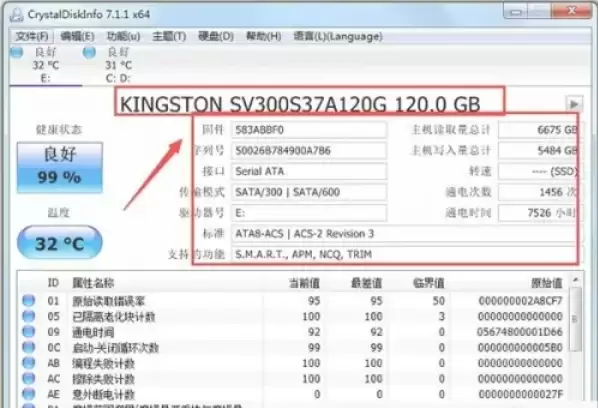598x408 pixels.
Task: Click the drive letter field E:
Action: 309,212
